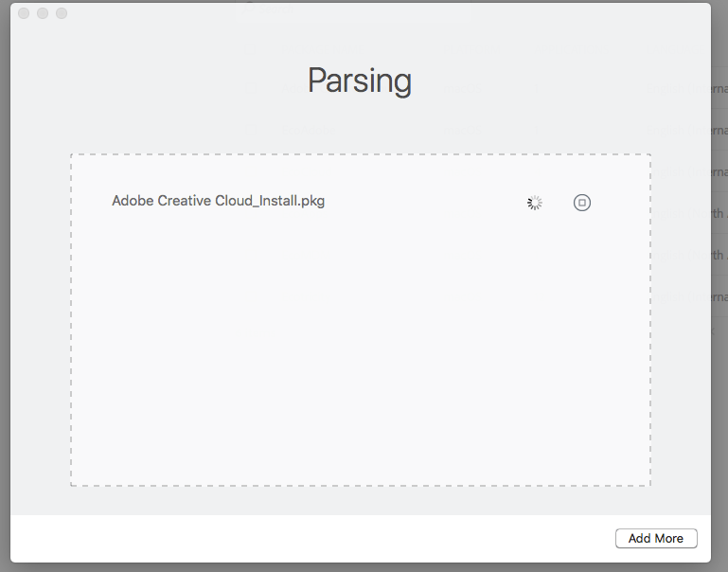Image resolution: width=728 pixels, height=572 pixels.
Task: Minimize the Parsing window
Action: coord(43,13)
